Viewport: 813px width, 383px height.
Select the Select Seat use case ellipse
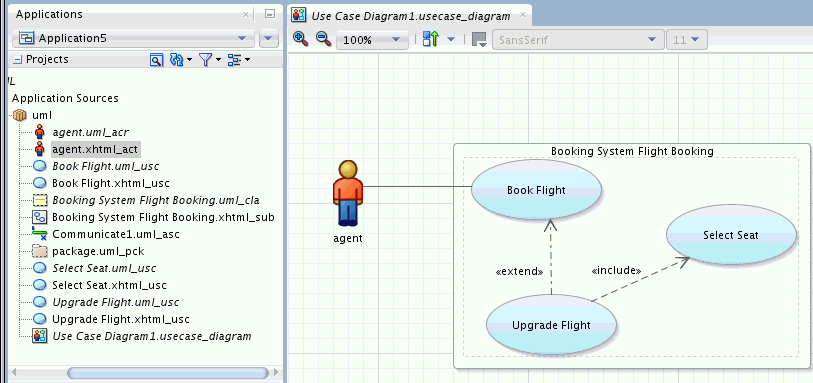pyautogui.click(x=731, y=235)
